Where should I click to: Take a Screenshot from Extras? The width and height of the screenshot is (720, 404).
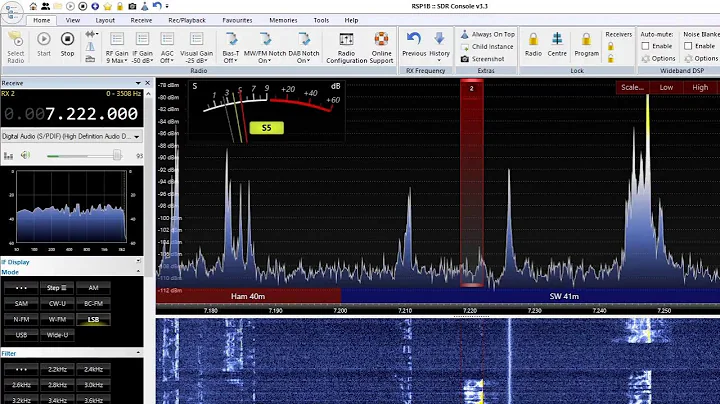click(483, 59)
